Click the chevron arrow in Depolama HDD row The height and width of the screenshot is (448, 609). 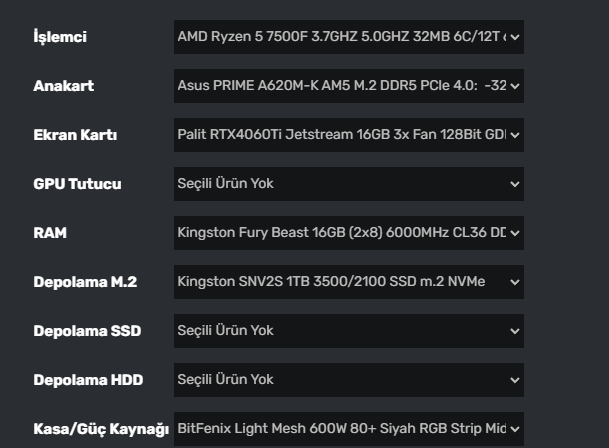[x=515, y=380]
